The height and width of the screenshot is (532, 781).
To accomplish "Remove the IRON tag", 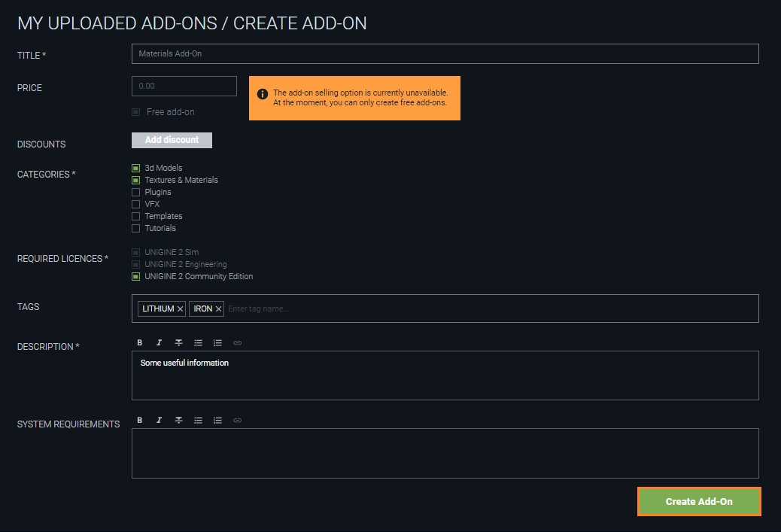I will tap(218, 309).
